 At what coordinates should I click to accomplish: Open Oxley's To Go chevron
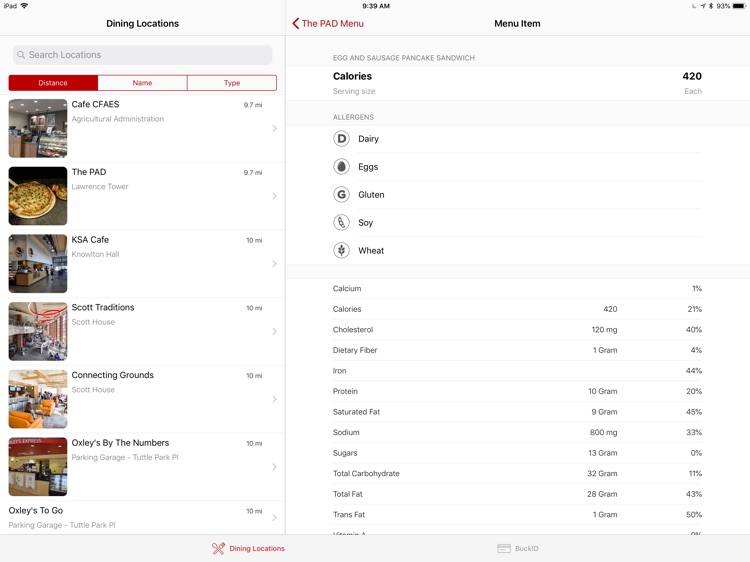[x=275, y=517]
